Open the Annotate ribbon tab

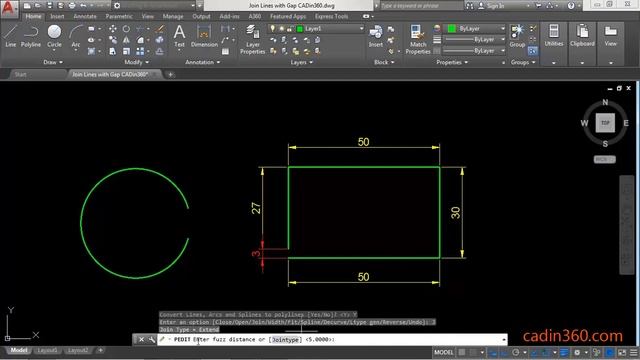click(85, 16)
